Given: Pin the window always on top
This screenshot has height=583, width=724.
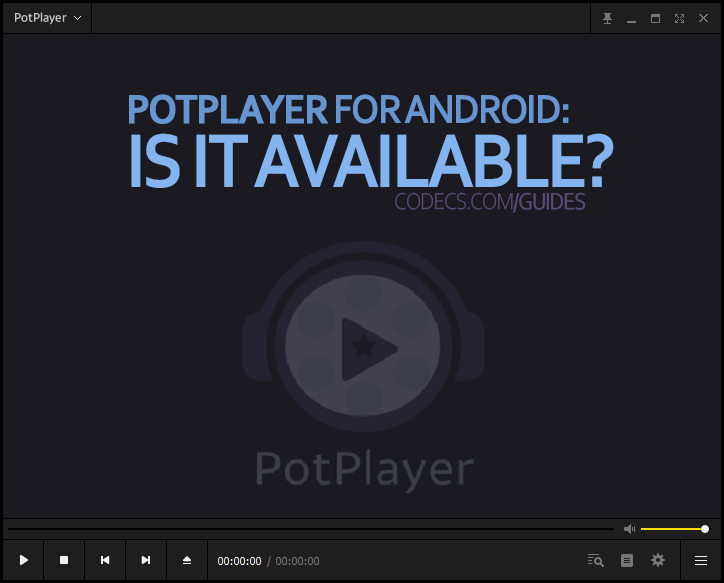Looking at the screenshot, I should click(607, 18).
